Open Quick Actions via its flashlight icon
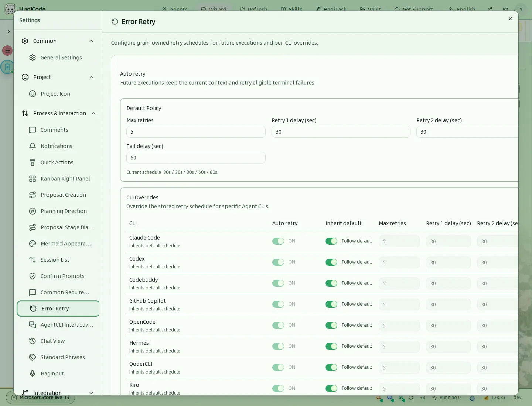Image resolution: width=532 pixels, height=406 pixels. pos(33,162)
